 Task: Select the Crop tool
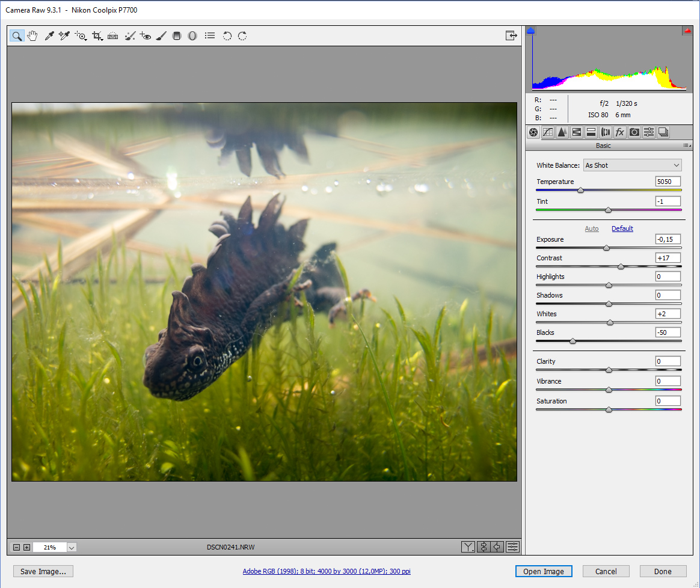(97, 36)
